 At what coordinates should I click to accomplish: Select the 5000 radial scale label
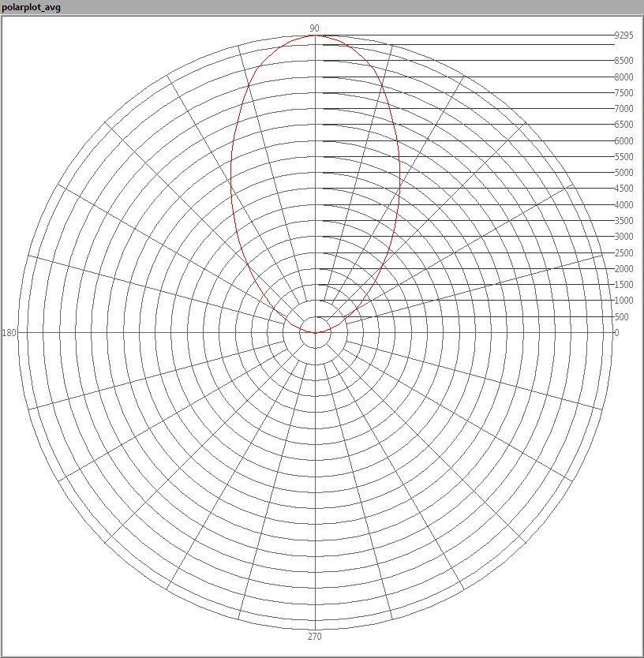coord(623,173)
